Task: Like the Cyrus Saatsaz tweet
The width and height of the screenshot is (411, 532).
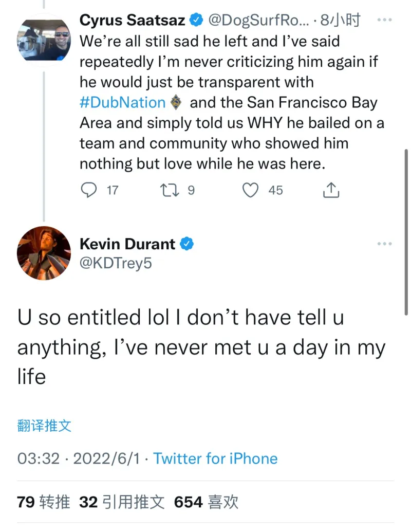Action: tap(250, 191)
